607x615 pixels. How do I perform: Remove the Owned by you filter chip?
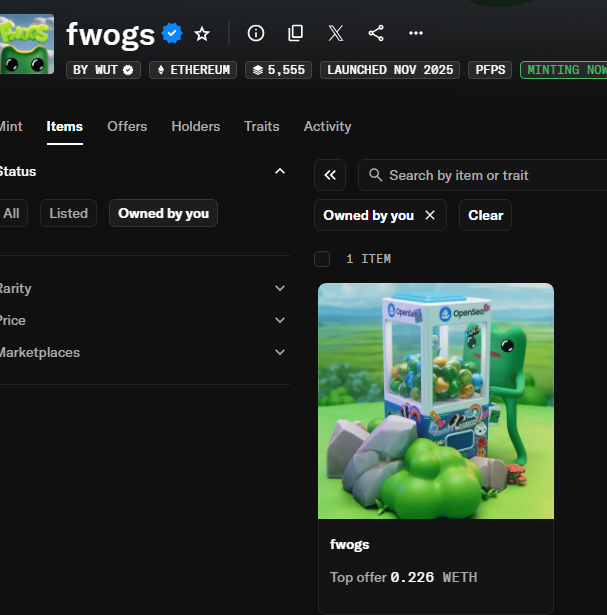point(430,215)
